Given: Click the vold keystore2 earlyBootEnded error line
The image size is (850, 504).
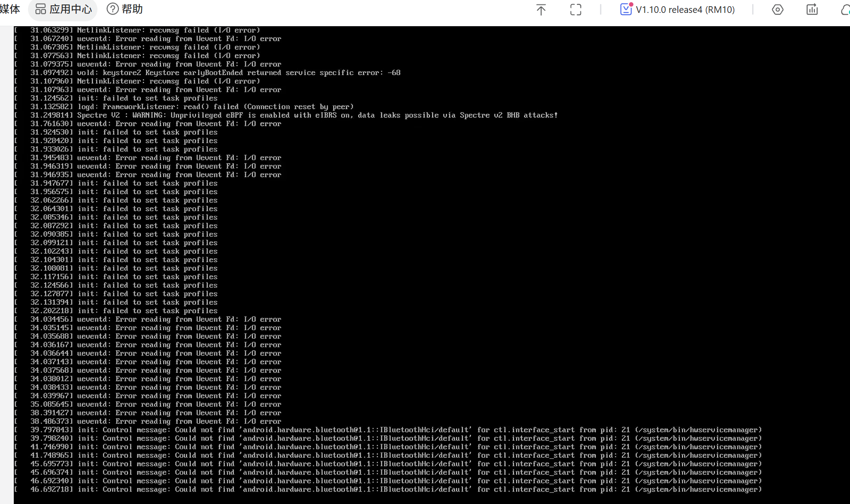Looking at the screenshot, I should click(208, 72).
